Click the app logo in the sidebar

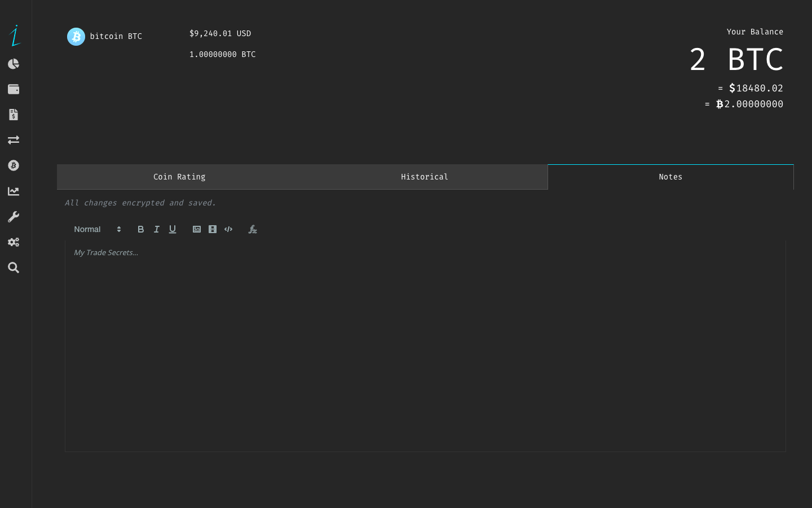click(15, 36)
